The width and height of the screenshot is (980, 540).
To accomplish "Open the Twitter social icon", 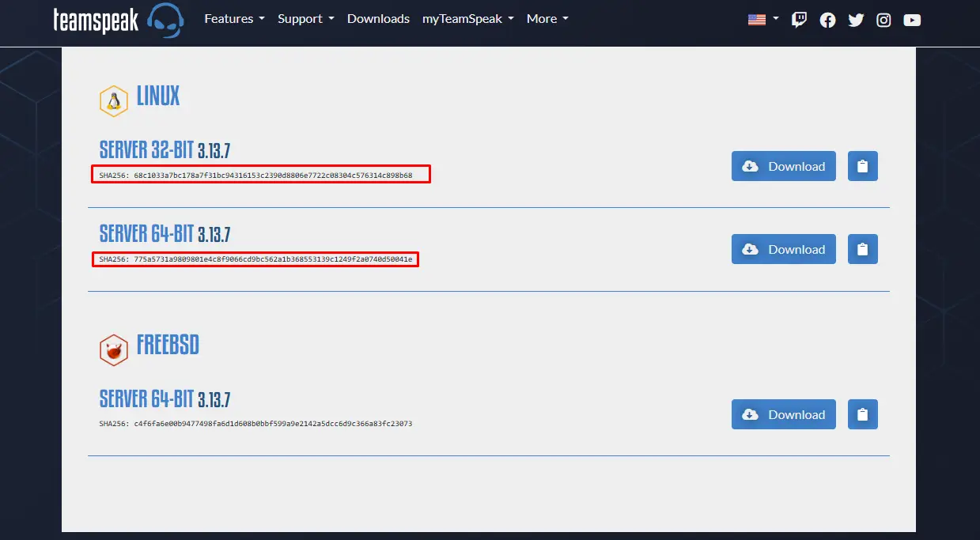I will coord(856,20).
